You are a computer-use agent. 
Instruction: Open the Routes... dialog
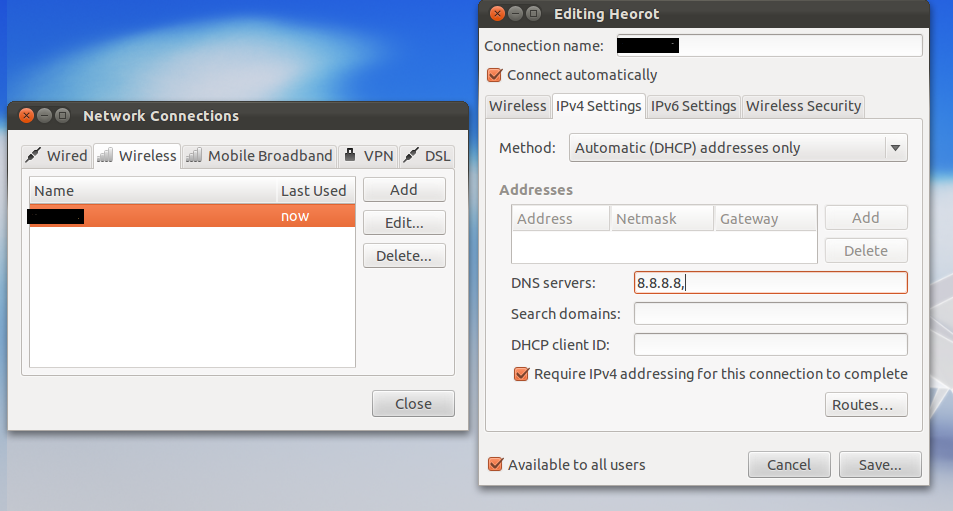(866, 405)
